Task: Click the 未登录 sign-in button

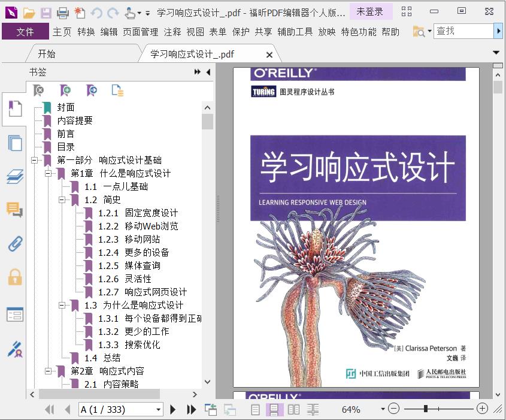Action: tap(369, 12)
